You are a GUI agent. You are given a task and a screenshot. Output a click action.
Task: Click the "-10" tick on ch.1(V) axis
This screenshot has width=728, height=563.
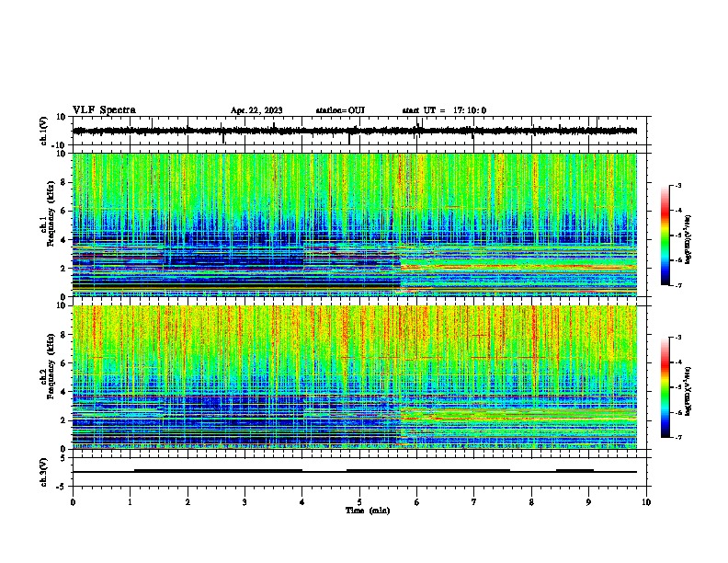point(60,145)
